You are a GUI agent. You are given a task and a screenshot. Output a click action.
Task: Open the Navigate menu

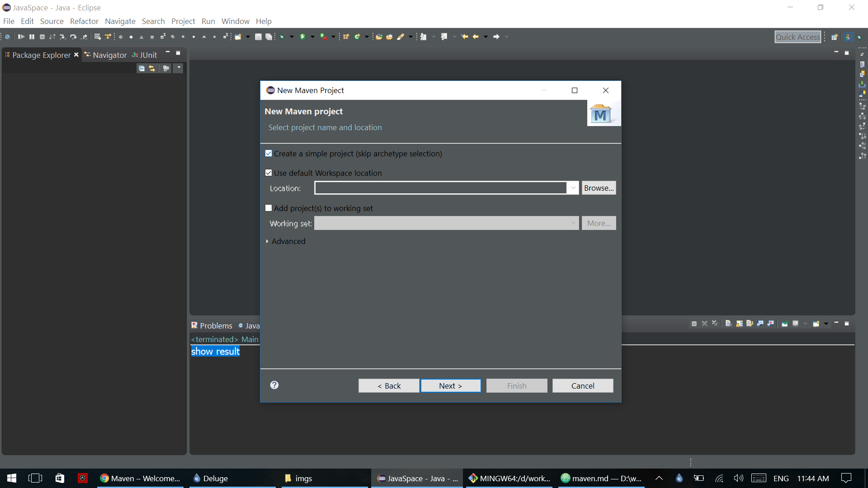tap(120, 21)
